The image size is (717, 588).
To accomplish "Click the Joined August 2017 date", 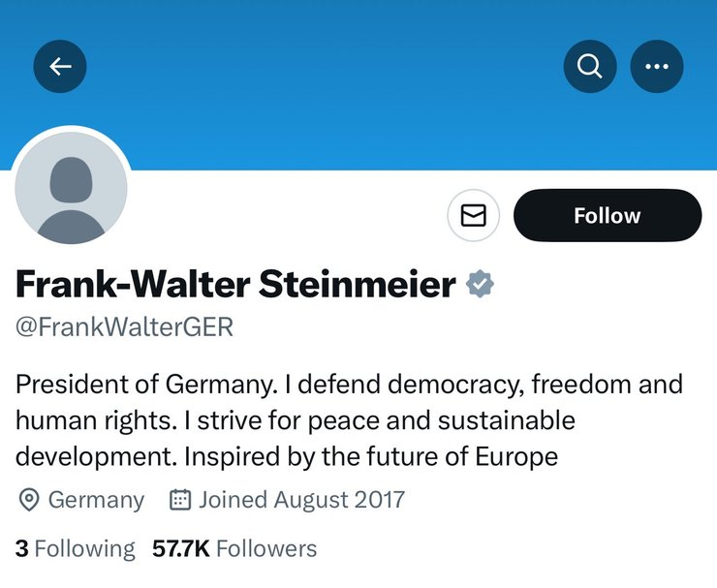I will [301, 500].
